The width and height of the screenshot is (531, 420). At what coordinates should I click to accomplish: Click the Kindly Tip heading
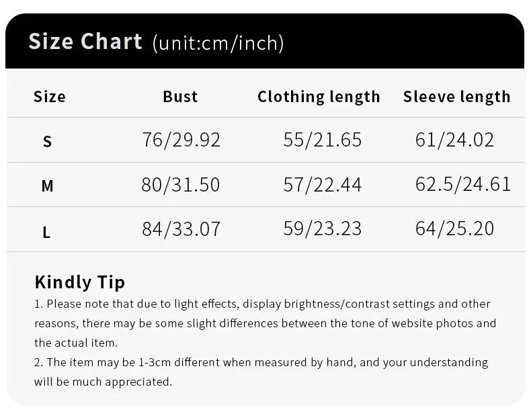[x=80, y=282]
